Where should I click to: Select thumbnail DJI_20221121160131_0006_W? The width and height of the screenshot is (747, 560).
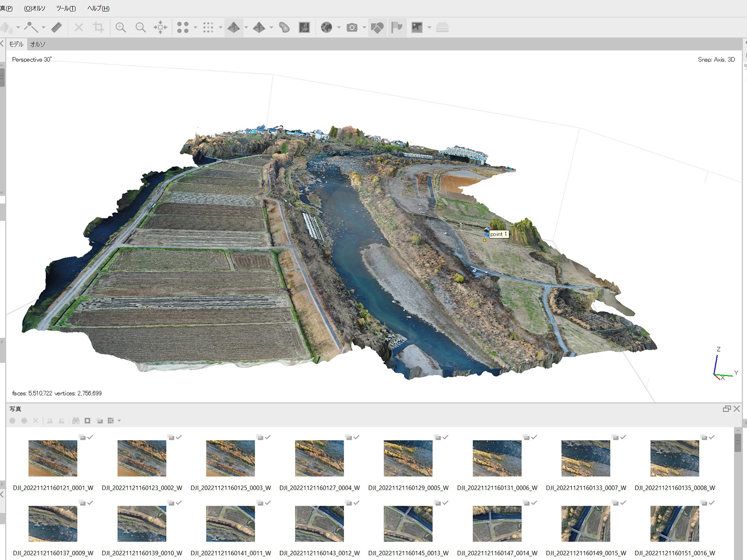point(497,458)
